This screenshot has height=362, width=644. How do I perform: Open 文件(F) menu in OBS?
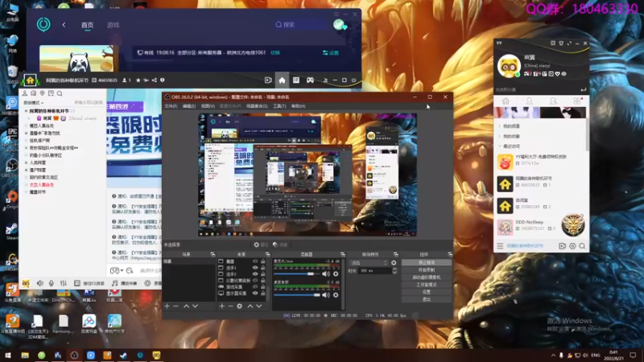click(171, 106)
